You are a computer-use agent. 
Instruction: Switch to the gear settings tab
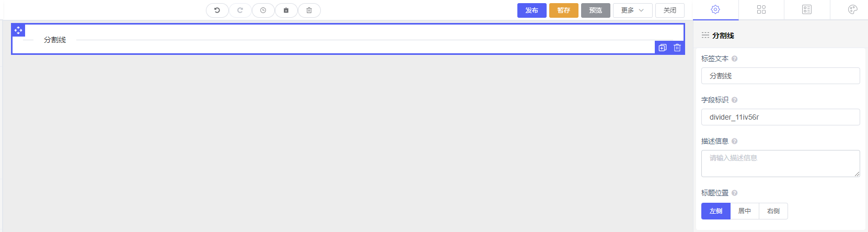pyautogui.click(x=715, y=9)
